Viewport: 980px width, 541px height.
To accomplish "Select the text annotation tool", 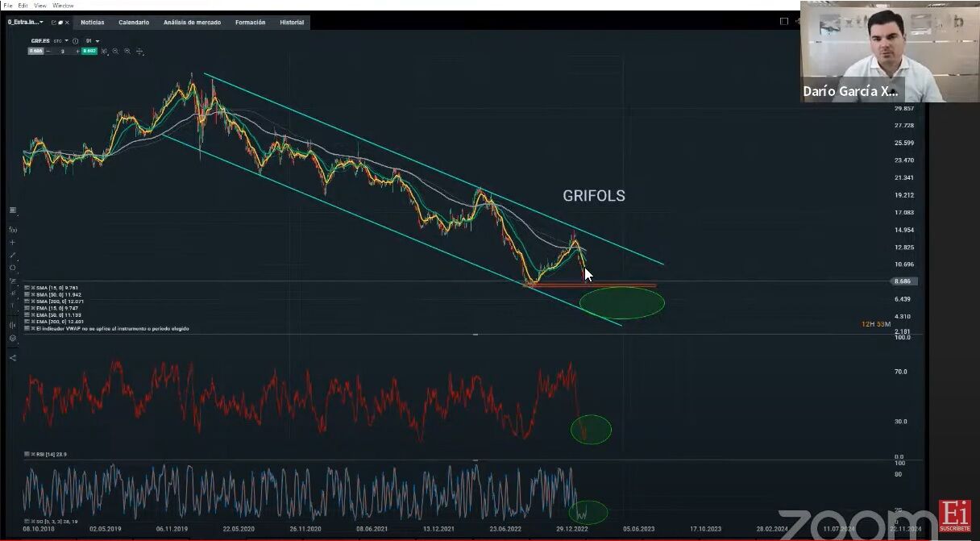I will click(12, 306).
